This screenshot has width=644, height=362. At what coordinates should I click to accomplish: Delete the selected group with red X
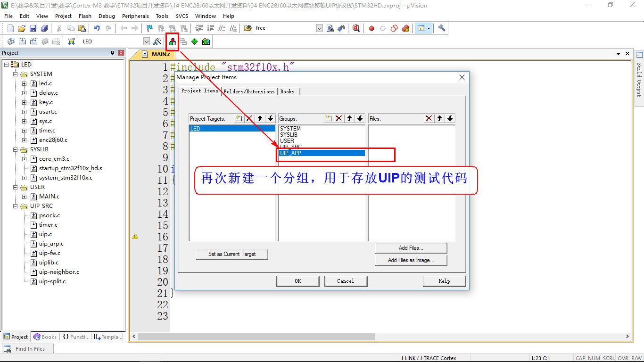point(339,119)
